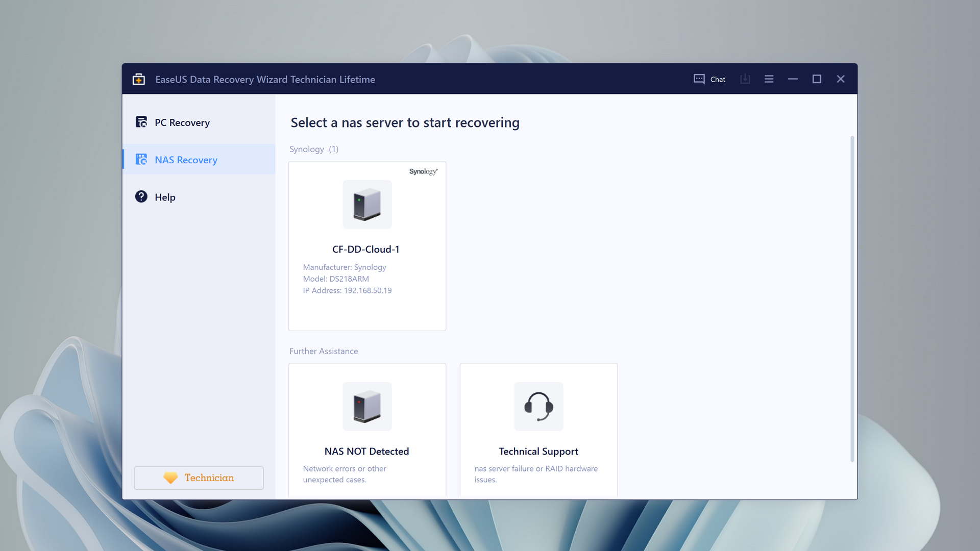Open the NAS NOT Detected card title
980x551 pixels.
pyautogui.click(x=366, y=451)
